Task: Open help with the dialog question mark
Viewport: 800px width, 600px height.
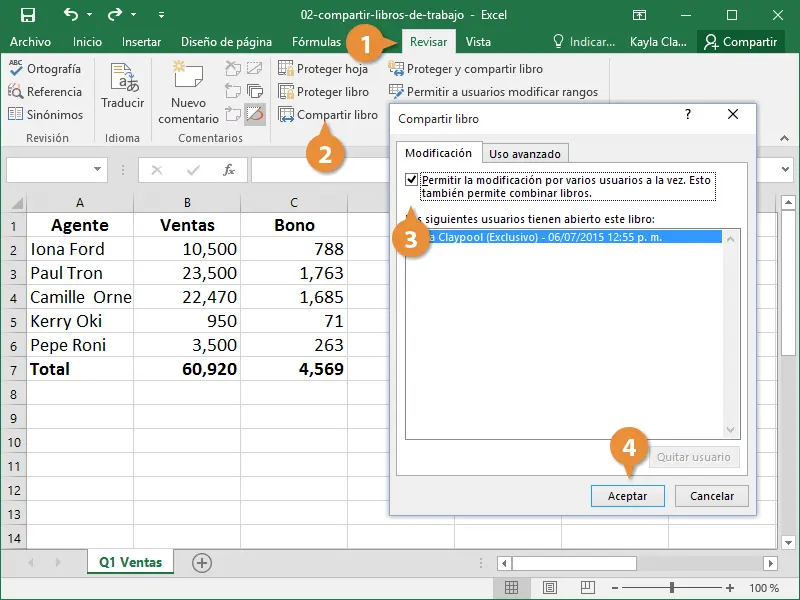Action: [687, 116]
